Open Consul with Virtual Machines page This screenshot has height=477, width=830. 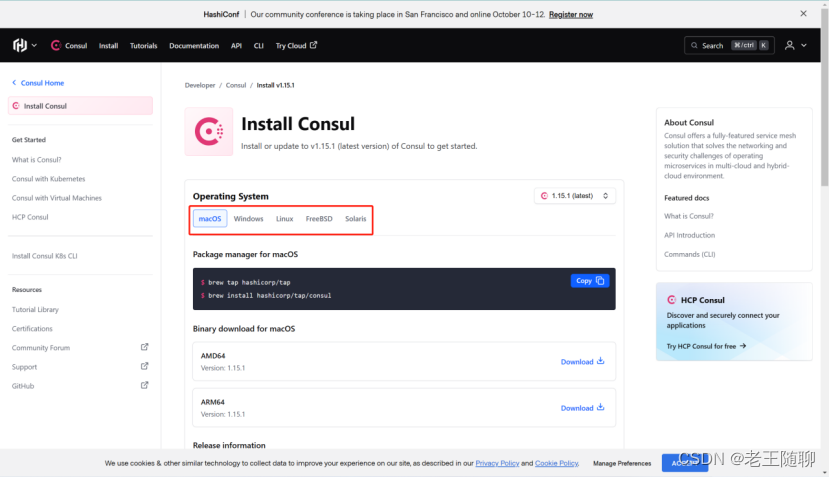tap(57, 198)
